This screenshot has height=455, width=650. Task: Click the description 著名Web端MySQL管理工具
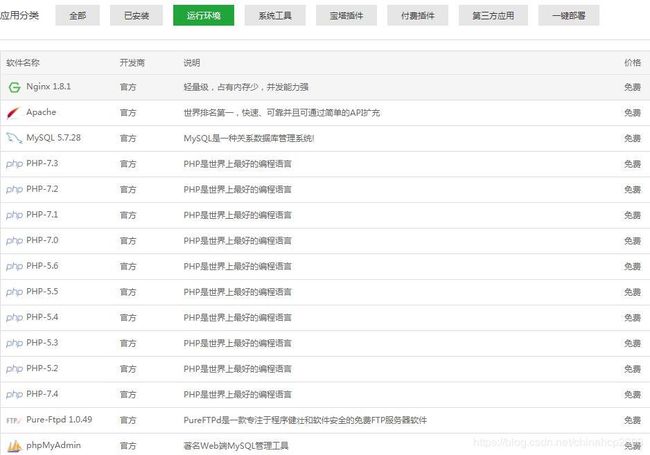pyautogui.click(x=236, y=446)
